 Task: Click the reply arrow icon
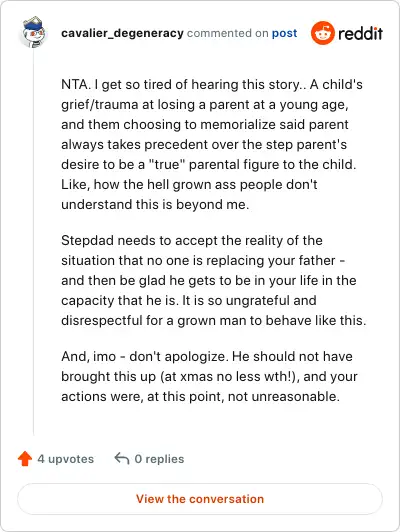point(122,459)
